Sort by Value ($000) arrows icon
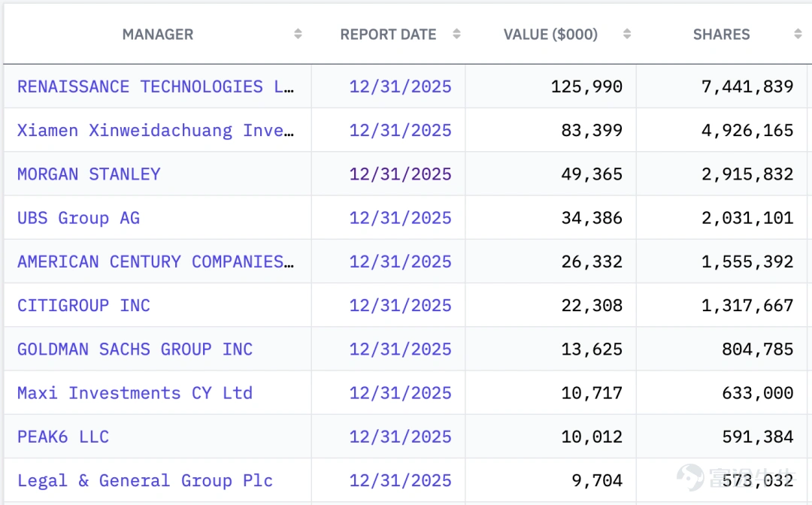Image resolution: width=812 pixels, height=505 pixels. [x=626, y=34]
